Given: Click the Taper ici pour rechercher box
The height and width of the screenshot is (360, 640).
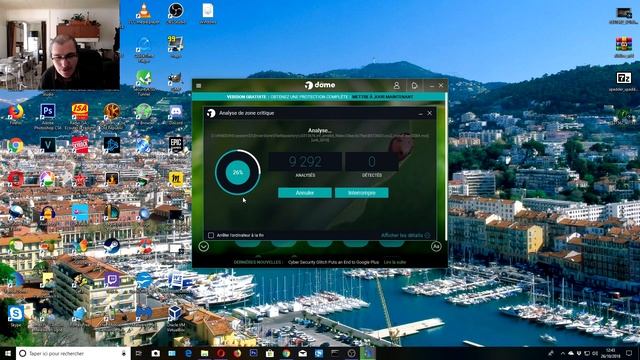Looking at the screenshot, I should (73, 353).
